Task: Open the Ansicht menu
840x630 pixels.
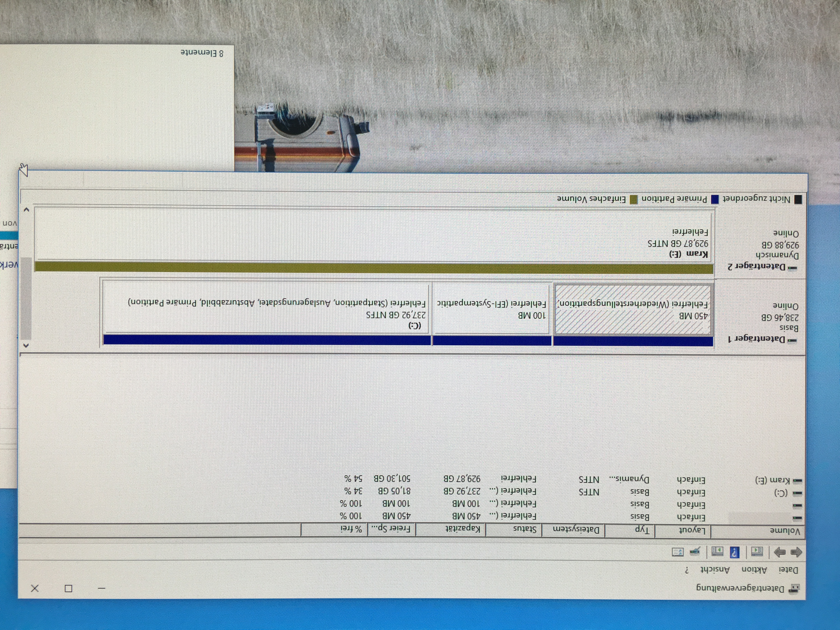Action: pyautogui.click(x=715, y=570)
